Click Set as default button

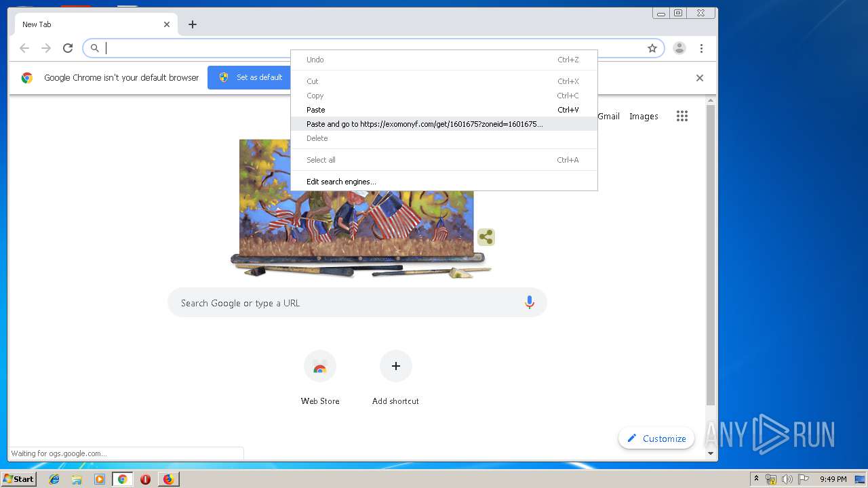(x=250, y=77)
